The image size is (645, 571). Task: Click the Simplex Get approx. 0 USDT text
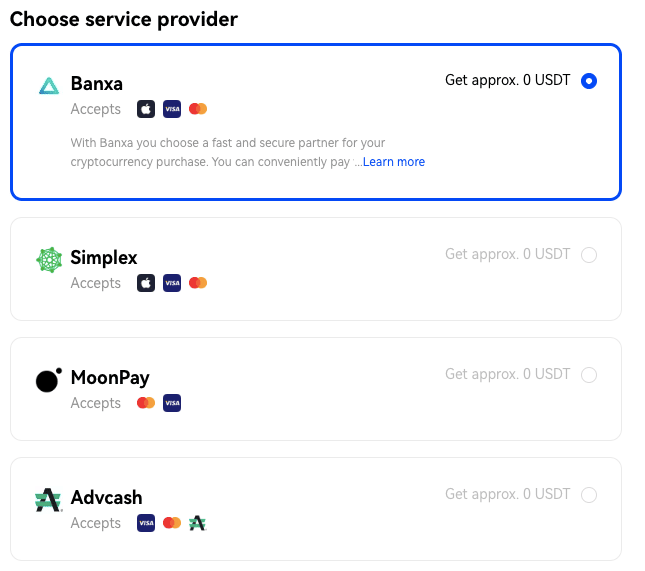[508, 254]
